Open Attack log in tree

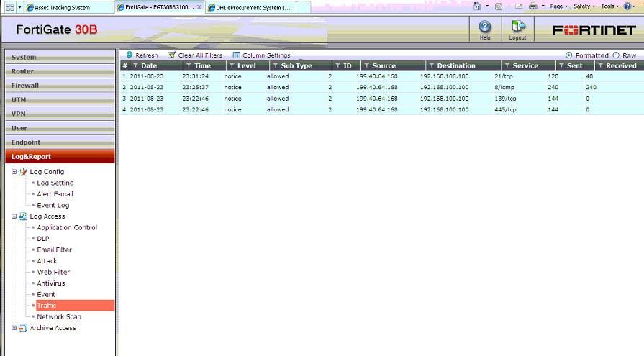coord(47,261)
